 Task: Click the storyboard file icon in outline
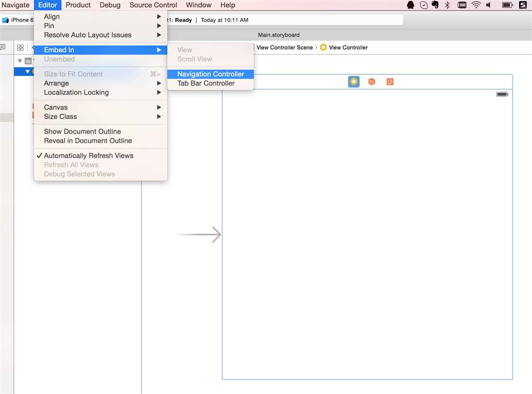click(28, 61)
